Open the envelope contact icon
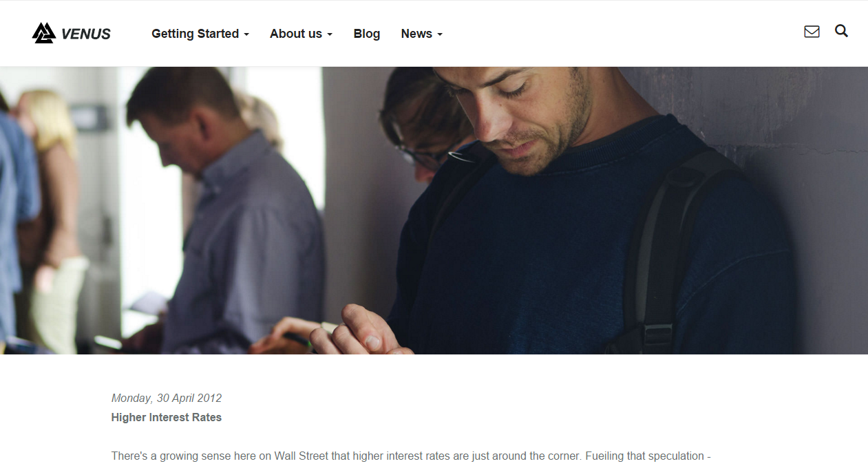 pos(812,32)
